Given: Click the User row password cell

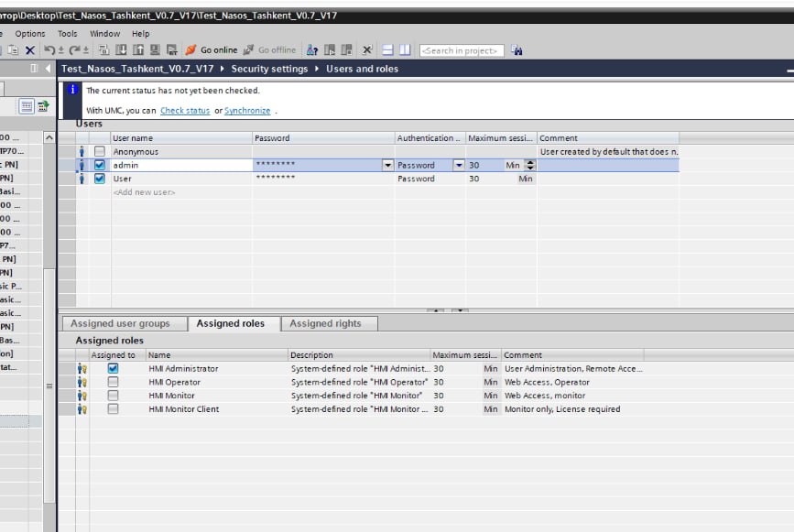Looking at the screenshot, I should (323, 179).
